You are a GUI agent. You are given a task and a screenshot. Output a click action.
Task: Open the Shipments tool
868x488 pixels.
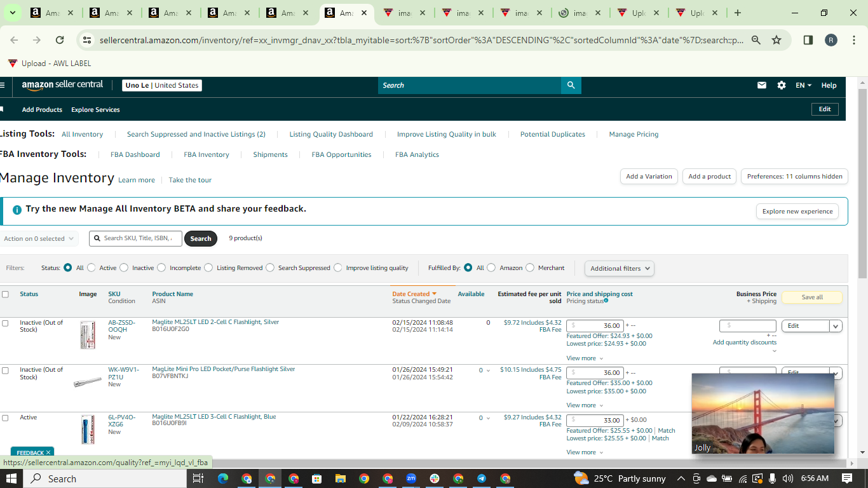[x=270, y=154]
